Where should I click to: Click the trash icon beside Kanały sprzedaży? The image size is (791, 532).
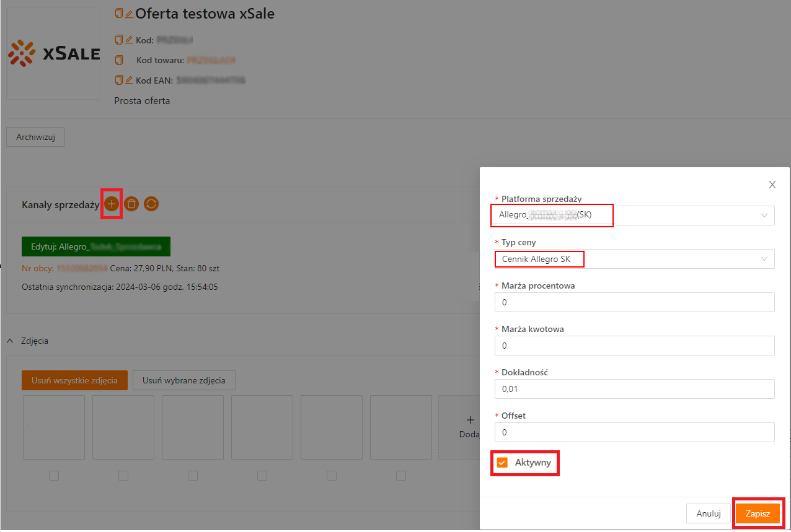click(131, 204)
